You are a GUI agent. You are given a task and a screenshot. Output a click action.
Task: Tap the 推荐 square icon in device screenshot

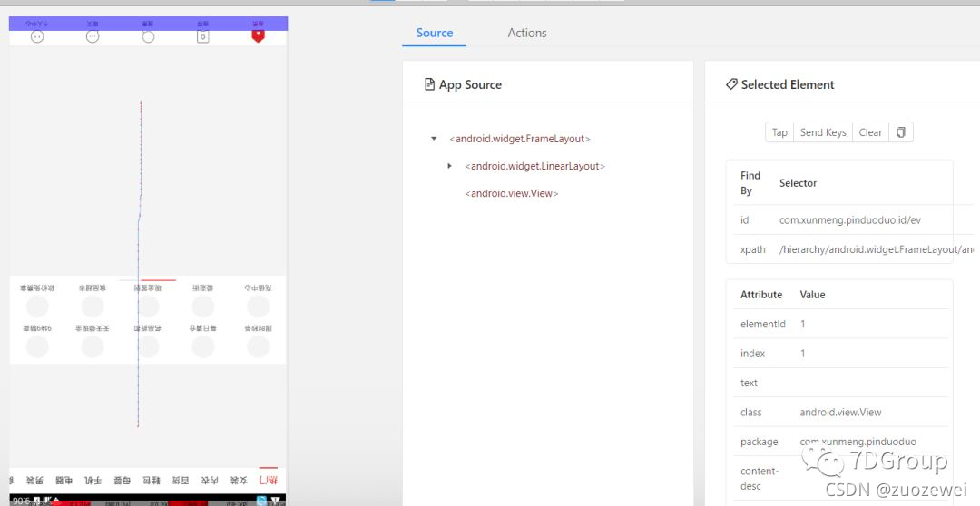click(x=203, y=37)
